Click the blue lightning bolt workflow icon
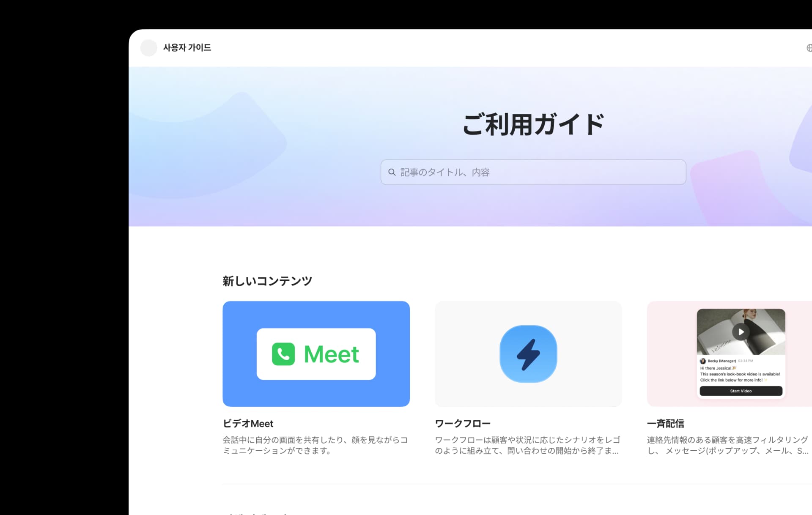 528,354
